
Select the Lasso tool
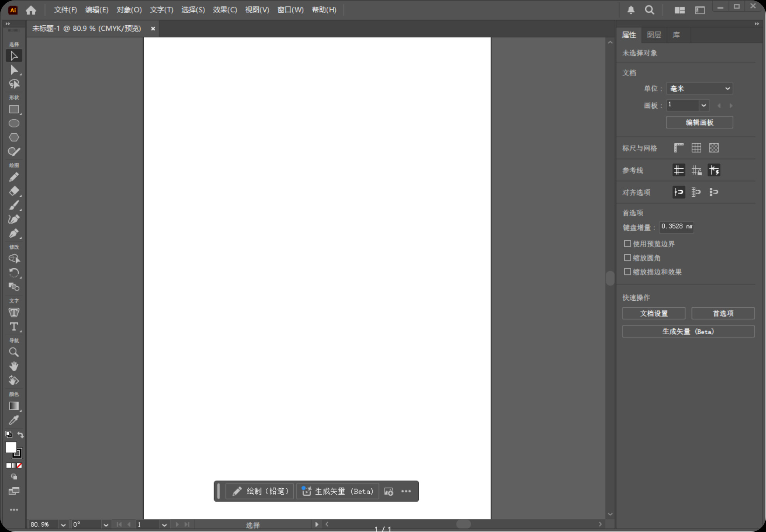pos(14,84)
